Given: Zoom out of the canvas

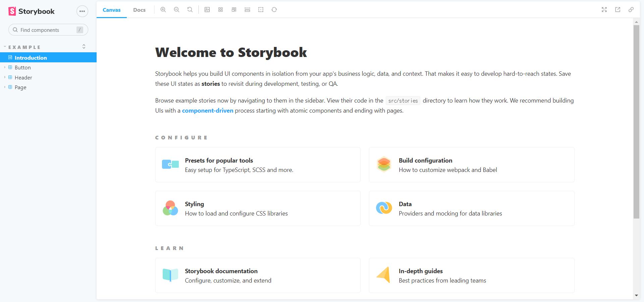Looking at the screenshot, I should [176, 10].
